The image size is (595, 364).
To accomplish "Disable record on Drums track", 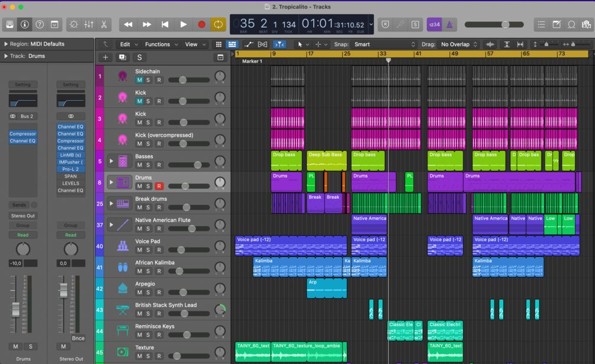I will 159,186.
